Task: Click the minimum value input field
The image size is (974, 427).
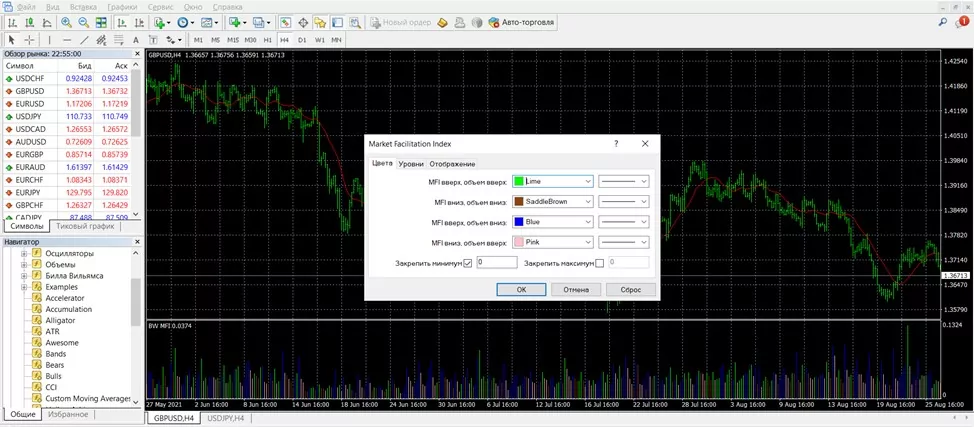Action: click(x=497, y=263)
